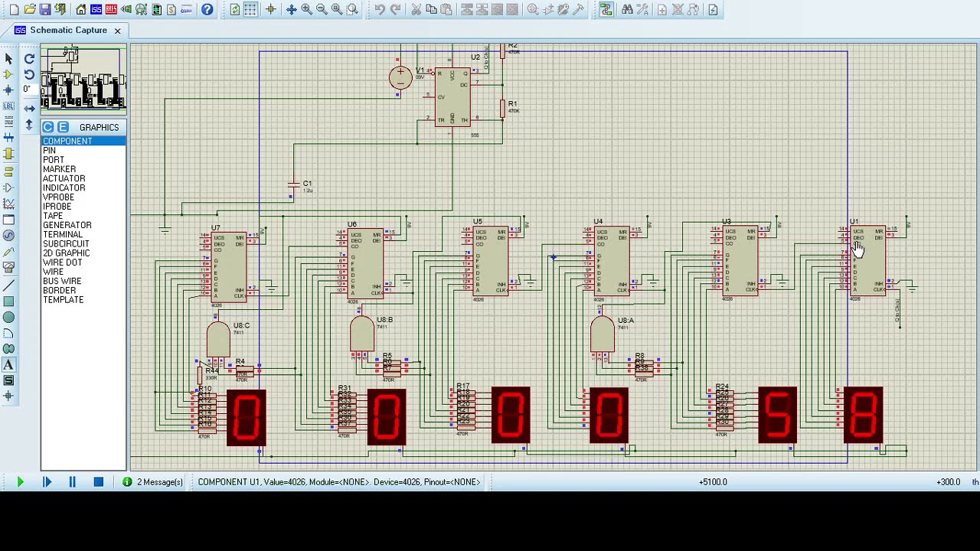Step the simulation with Step button

pyautogui.click(x=47, y=482)
